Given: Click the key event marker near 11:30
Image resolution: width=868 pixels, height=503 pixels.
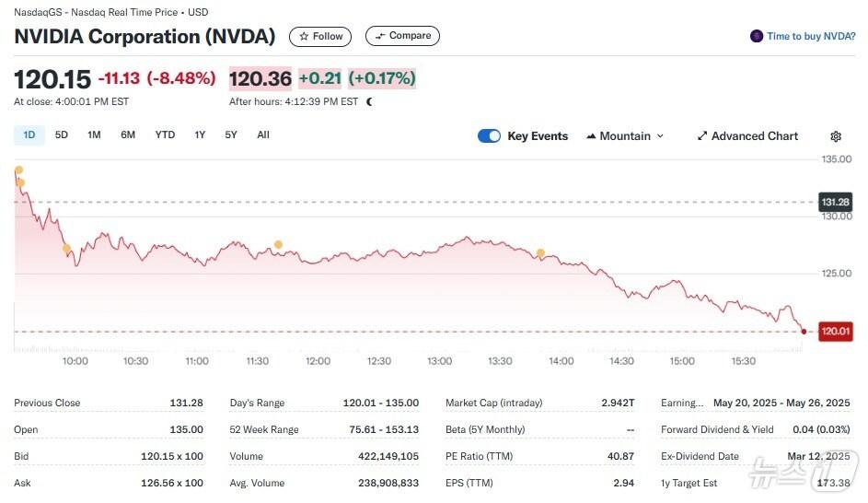Looking at the screenshot, I should 278,244.
